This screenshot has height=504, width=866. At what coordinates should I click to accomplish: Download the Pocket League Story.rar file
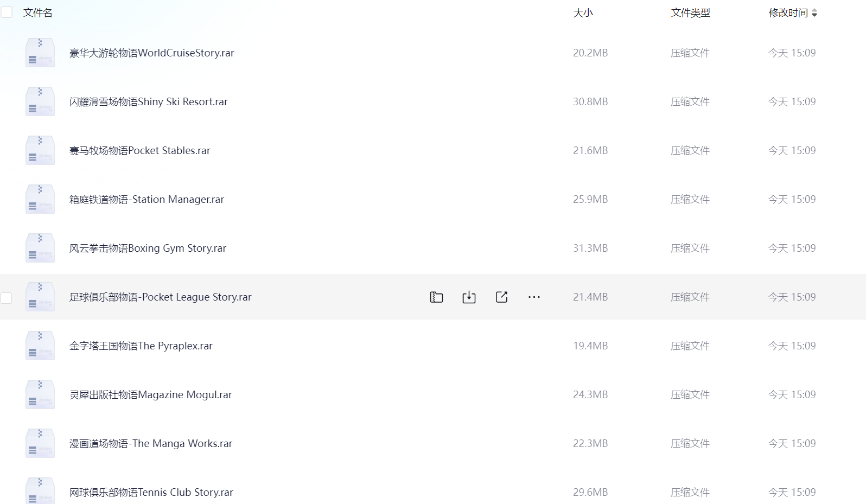tap(469, 297)
